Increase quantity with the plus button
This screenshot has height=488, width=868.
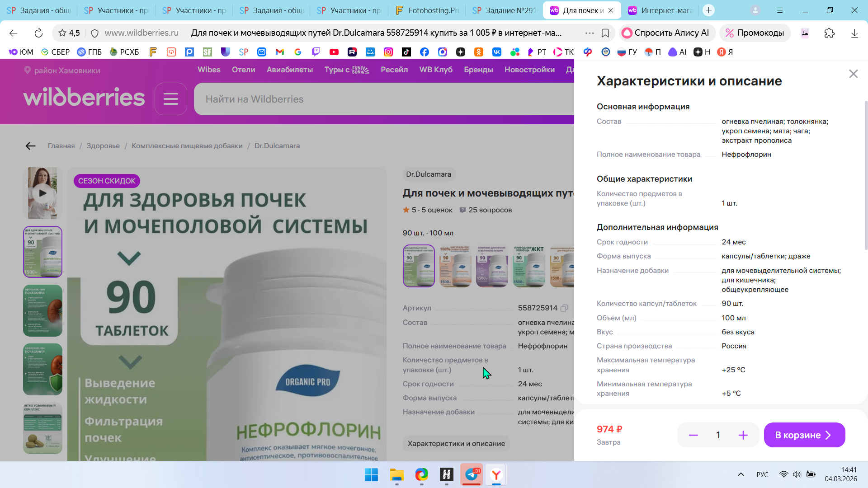coord(743,435)
